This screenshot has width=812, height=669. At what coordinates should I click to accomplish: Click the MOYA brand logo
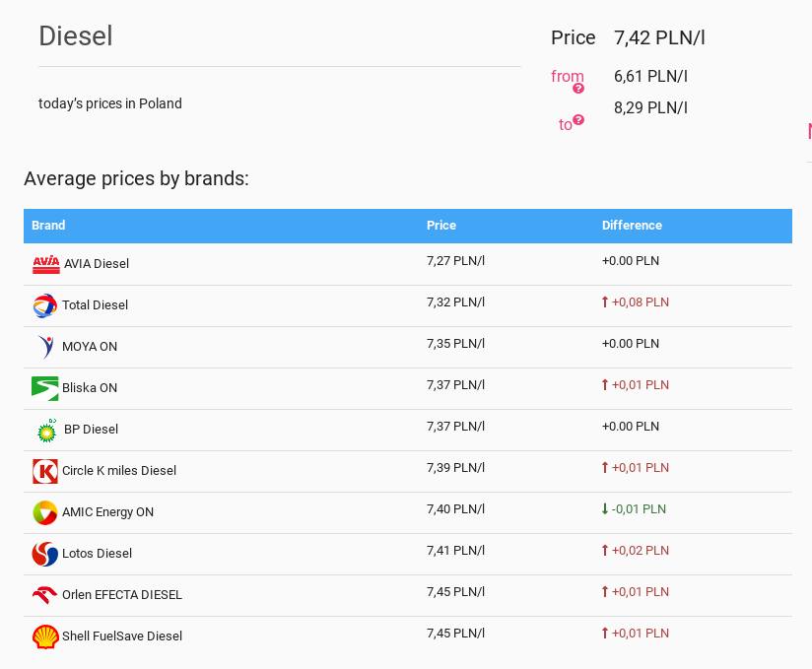pyautogui.click(x=45, y=347)
